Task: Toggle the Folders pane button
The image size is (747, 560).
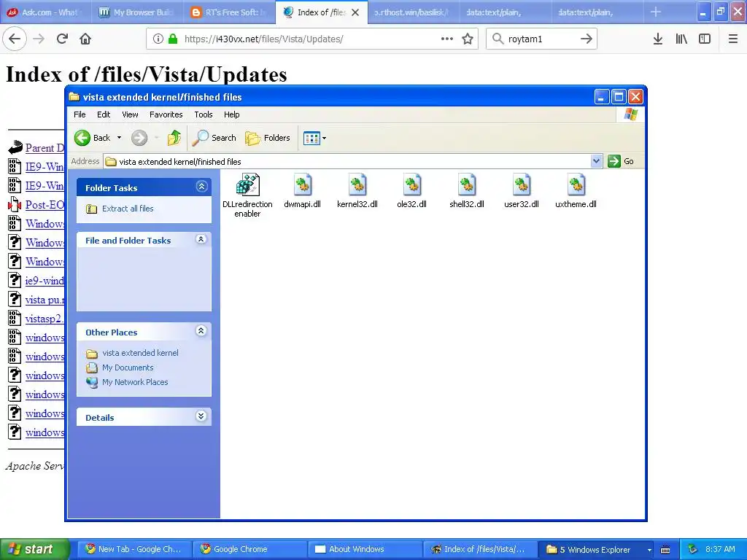Action: 267,138
